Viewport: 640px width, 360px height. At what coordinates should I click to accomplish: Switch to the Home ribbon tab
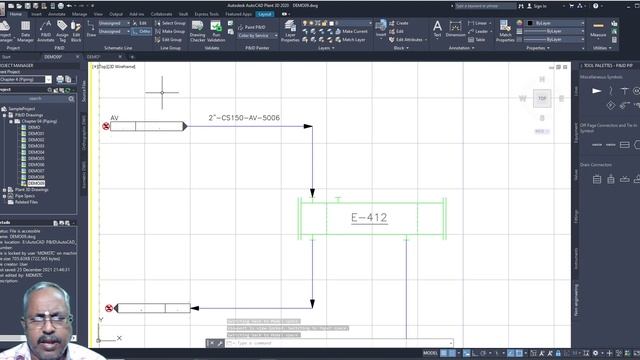click(16, 14)
